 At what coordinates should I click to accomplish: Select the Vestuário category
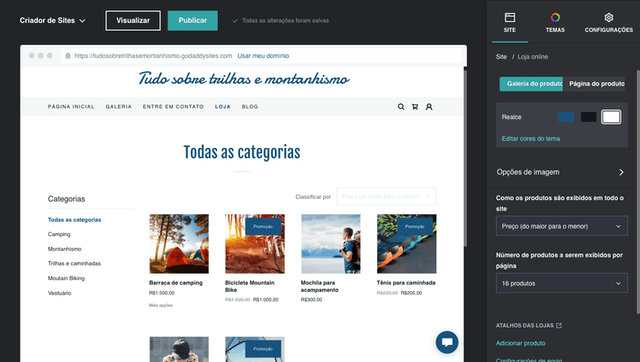coord(60,293)
